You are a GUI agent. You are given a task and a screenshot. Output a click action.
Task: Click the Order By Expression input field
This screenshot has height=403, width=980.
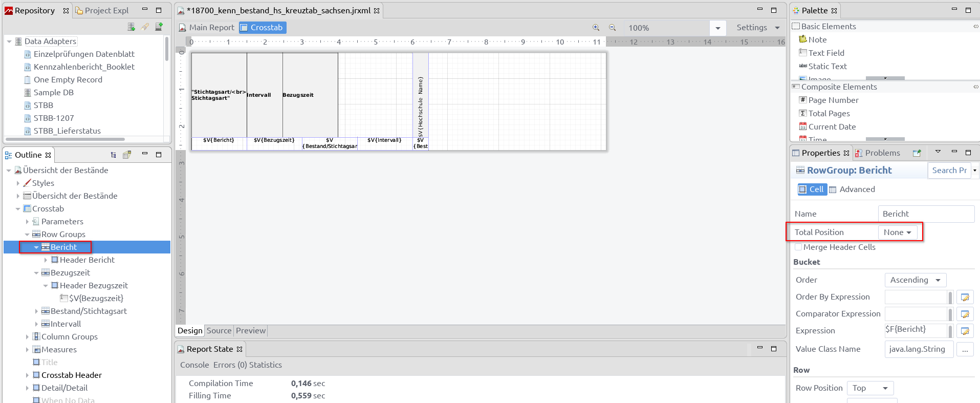coord(916,297)
